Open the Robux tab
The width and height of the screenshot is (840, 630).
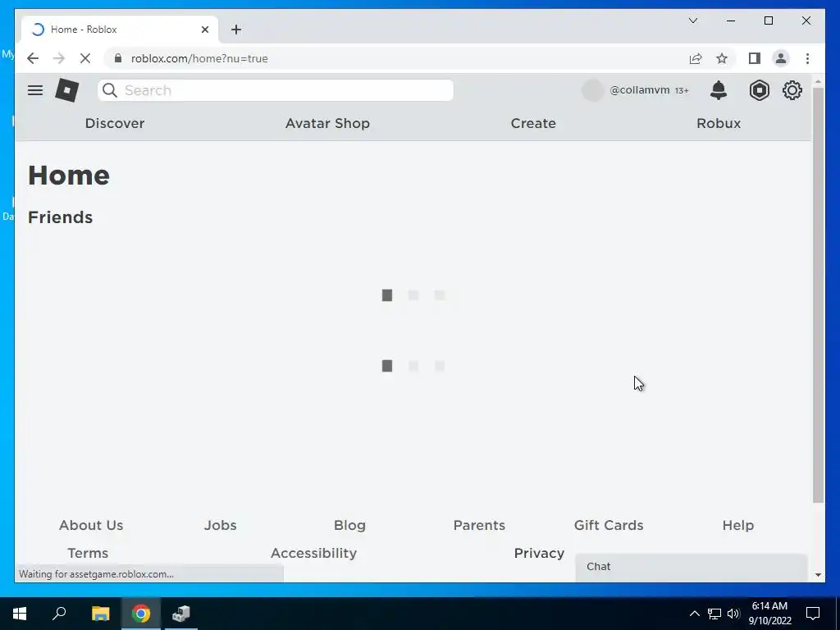click(719, 123)
